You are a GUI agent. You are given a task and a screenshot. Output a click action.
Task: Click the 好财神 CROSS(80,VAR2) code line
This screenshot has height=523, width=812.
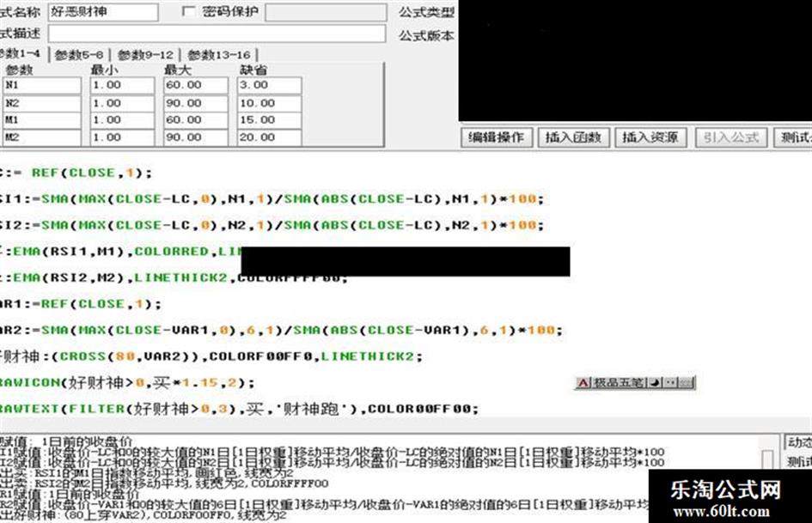[211, 356]
